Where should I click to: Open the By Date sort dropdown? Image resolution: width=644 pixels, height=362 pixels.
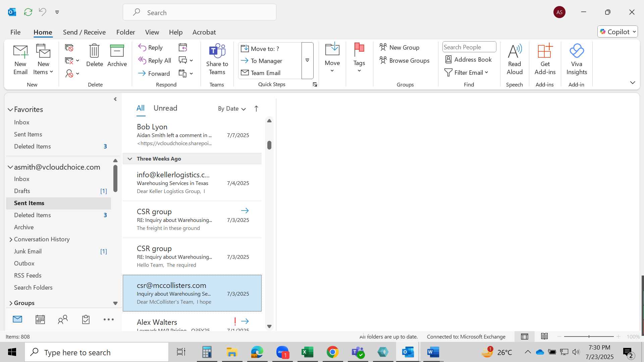point(232,109)
